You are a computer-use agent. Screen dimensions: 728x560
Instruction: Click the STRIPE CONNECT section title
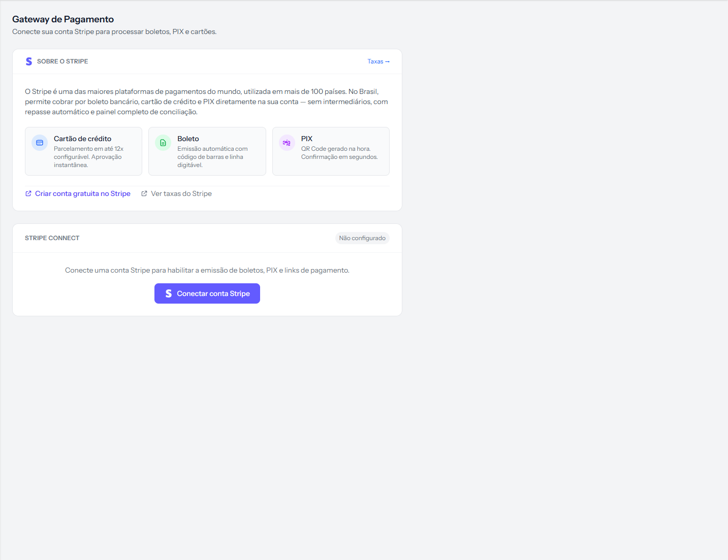[x=52, y=238]
